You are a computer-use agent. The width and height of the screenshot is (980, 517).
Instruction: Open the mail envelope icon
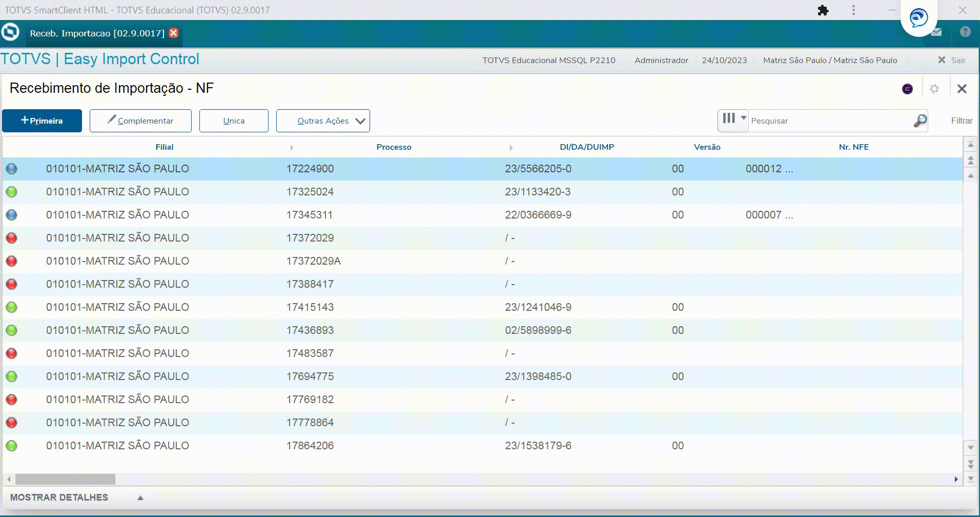(x=936, y=32)
